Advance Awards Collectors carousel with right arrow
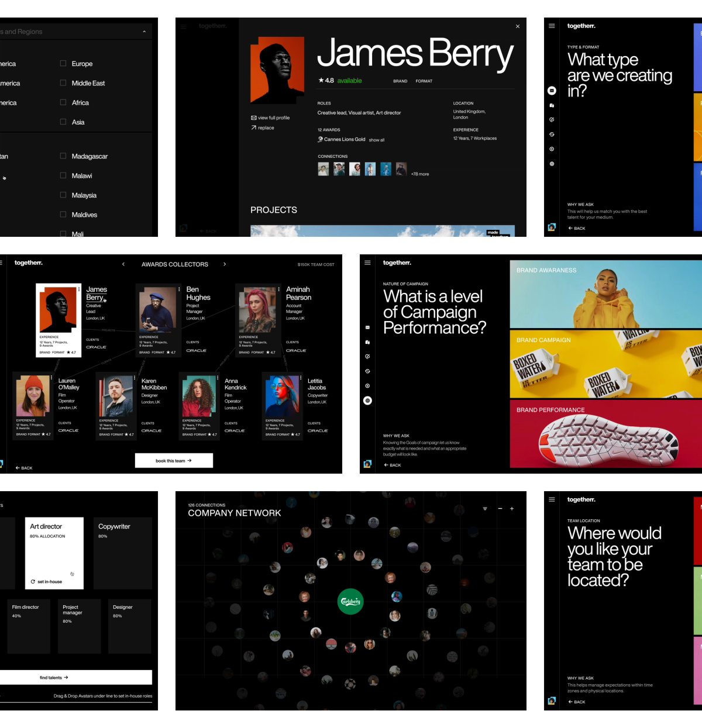 point(225,264)
